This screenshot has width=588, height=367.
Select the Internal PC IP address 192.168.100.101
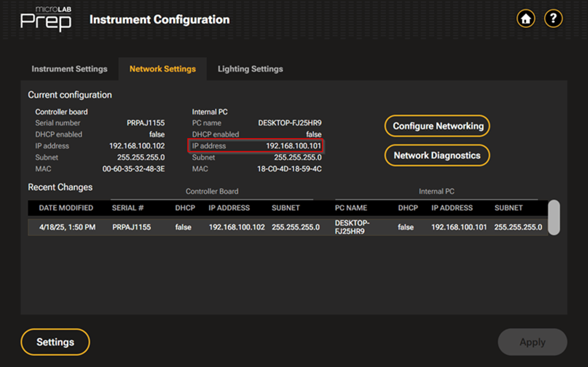[294, 146]
